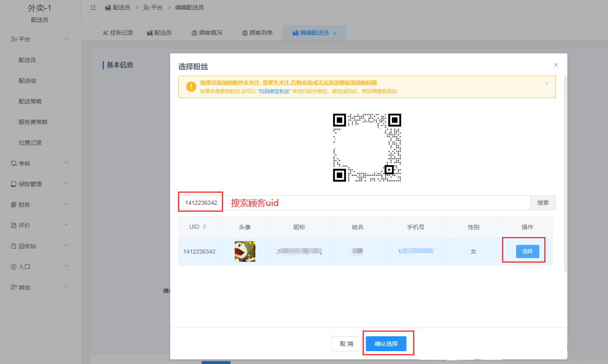Click the dialog vertical scrollbar
This screenshot has height=364, width=608.
click(565, 174)
